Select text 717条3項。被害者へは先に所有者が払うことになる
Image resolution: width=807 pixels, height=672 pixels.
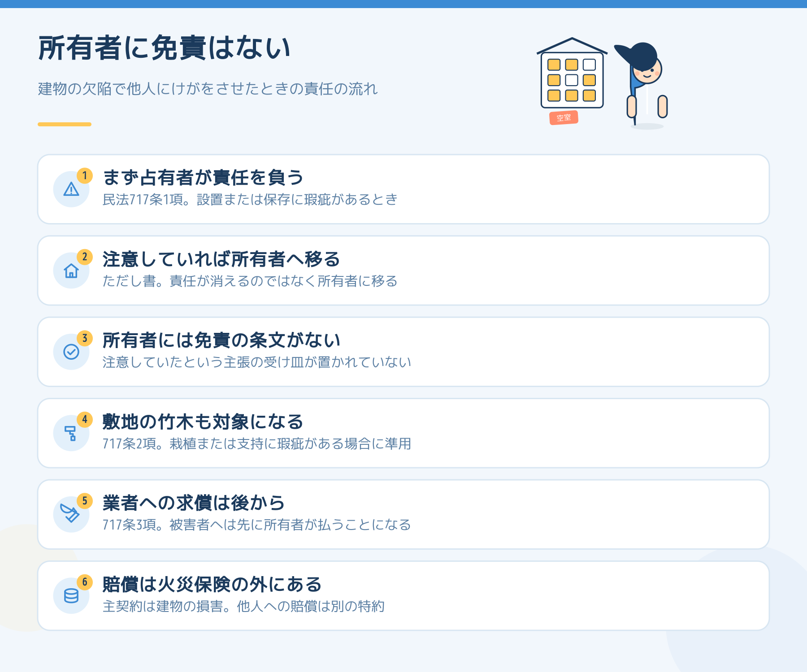(257, 525)
